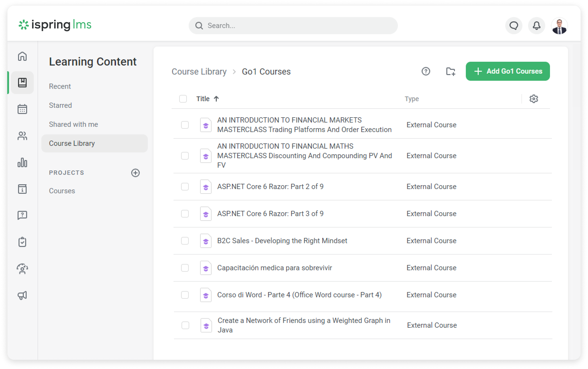Image resolution: width=588 pixels, height=369 pixels.
Task: Open the calendar icon in sidebar
Action: point(22,109)
